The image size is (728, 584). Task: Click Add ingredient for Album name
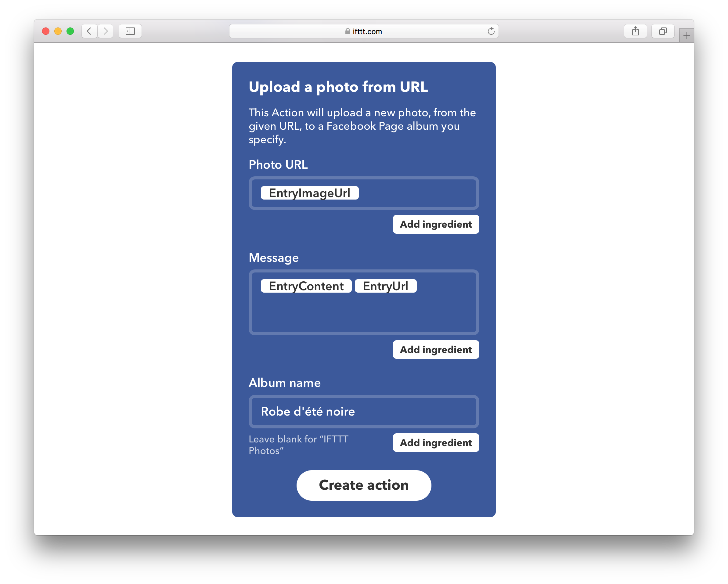pos(435,443)
